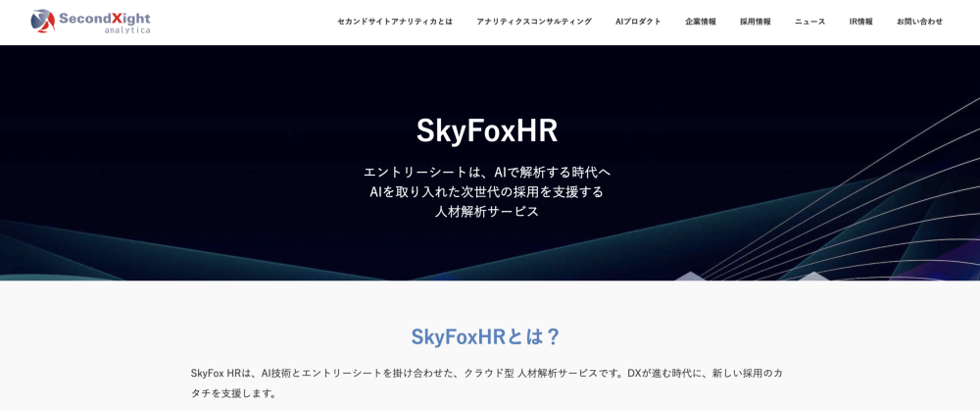Open IR情報 navigation link

pyautogui.click(x=860, y=22)
